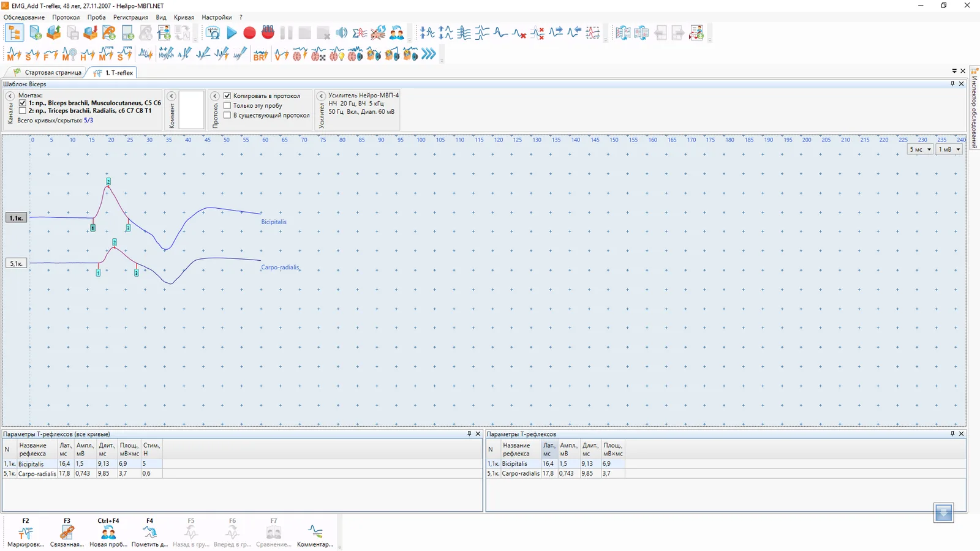Click the Маркировка F2 button
Image resolution: width=980 pixels, height=551 pixels.
pyautogui.click(x=26, y=533)
